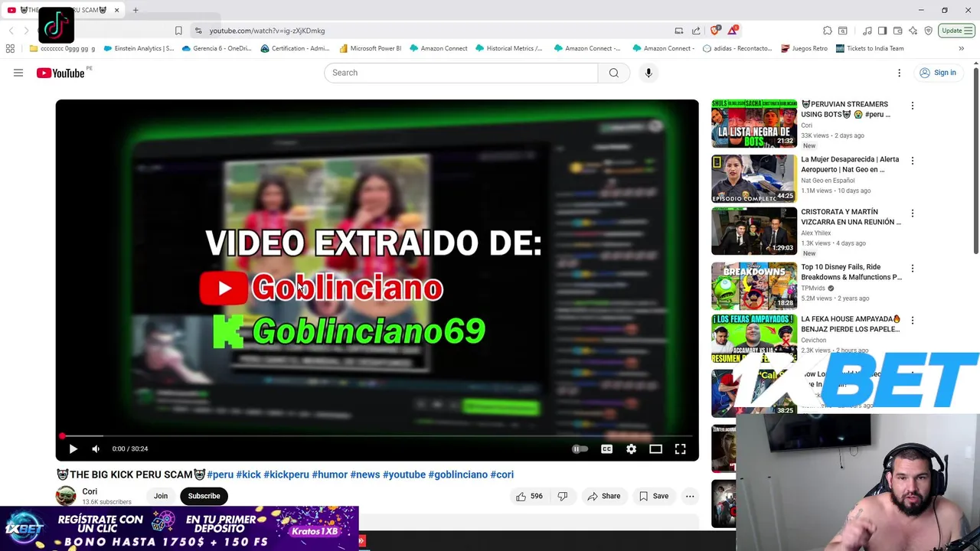Image resolution: width=980 pixels, height=551 pixels.
Task: Open browser Update menu
Action: click(x=957, y=31)
